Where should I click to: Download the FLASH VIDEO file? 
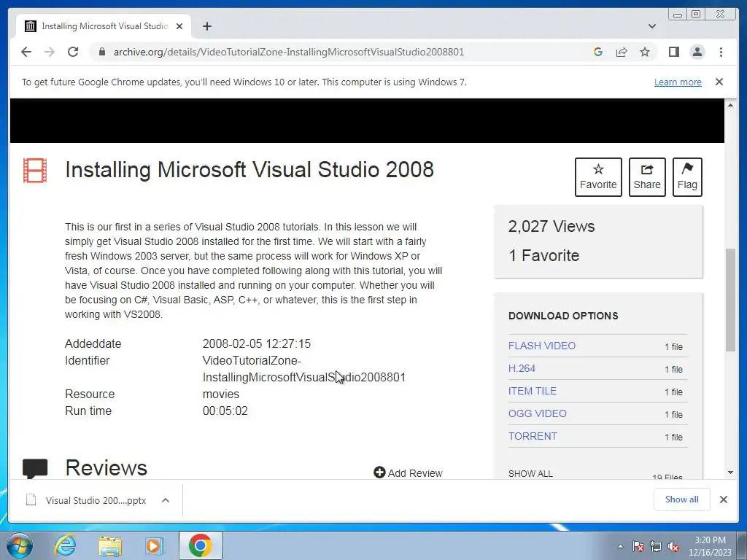542,346
